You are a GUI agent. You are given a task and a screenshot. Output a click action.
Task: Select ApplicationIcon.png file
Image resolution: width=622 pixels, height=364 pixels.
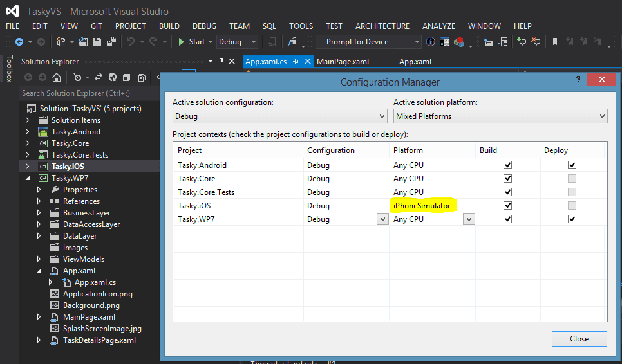[98, 294]
